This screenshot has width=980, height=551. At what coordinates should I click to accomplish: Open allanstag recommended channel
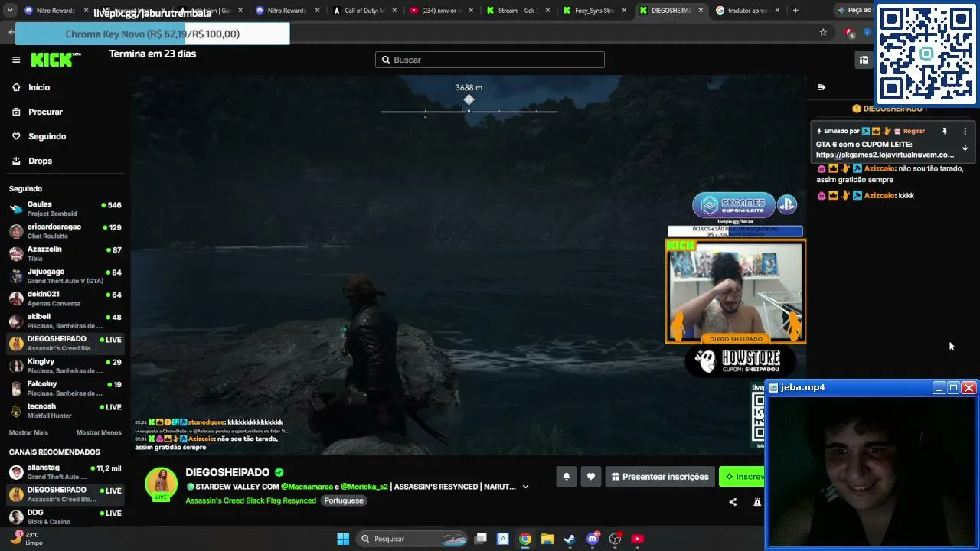coord(65,471)
